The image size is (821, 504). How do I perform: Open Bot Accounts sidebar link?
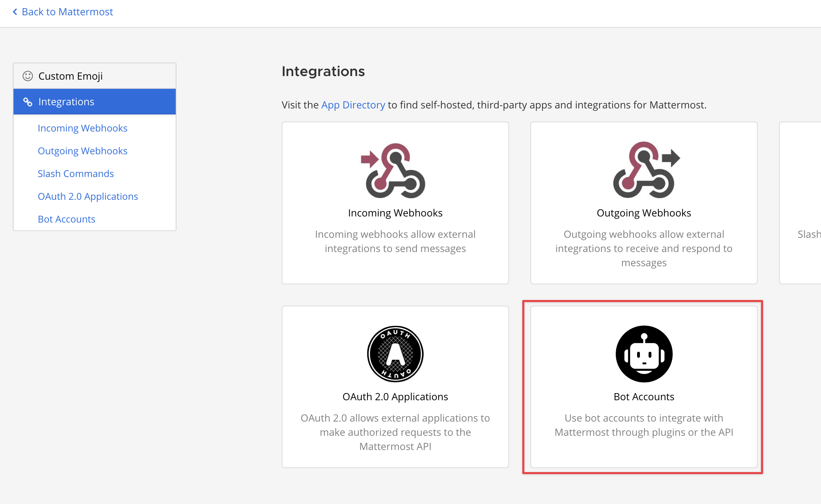coord(67,219)
